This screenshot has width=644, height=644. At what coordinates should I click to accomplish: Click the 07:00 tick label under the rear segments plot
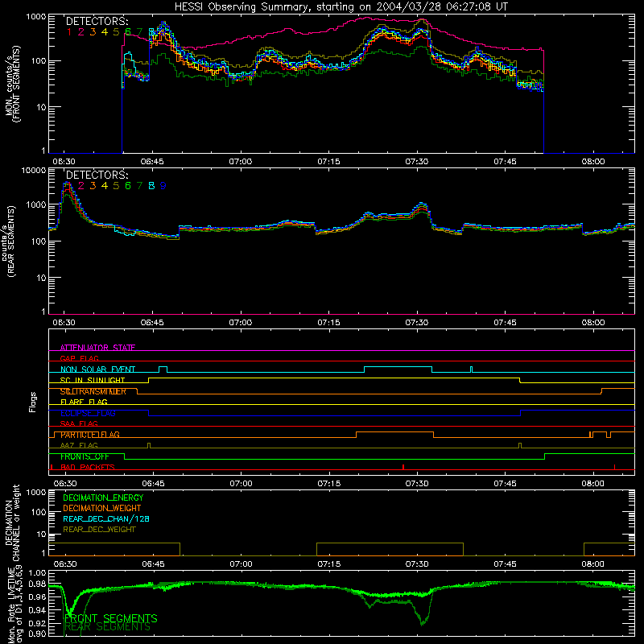click(x=240, y=323)
